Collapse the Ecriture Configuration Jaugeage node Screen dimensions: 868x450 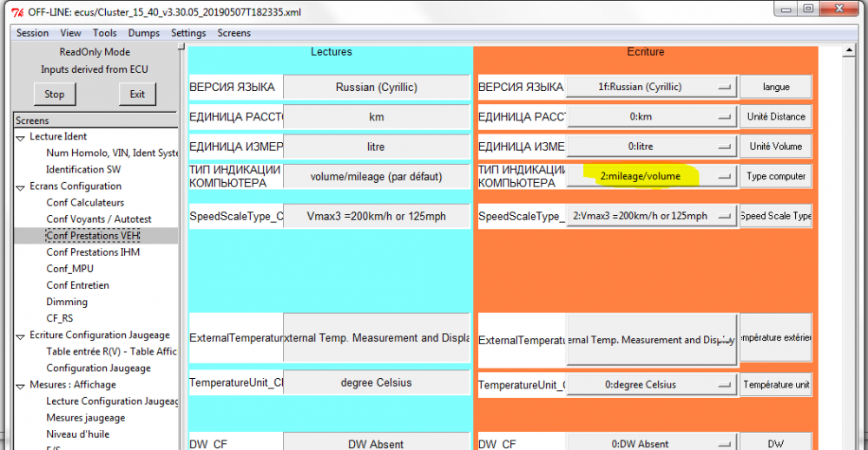(x=21, y=336)
